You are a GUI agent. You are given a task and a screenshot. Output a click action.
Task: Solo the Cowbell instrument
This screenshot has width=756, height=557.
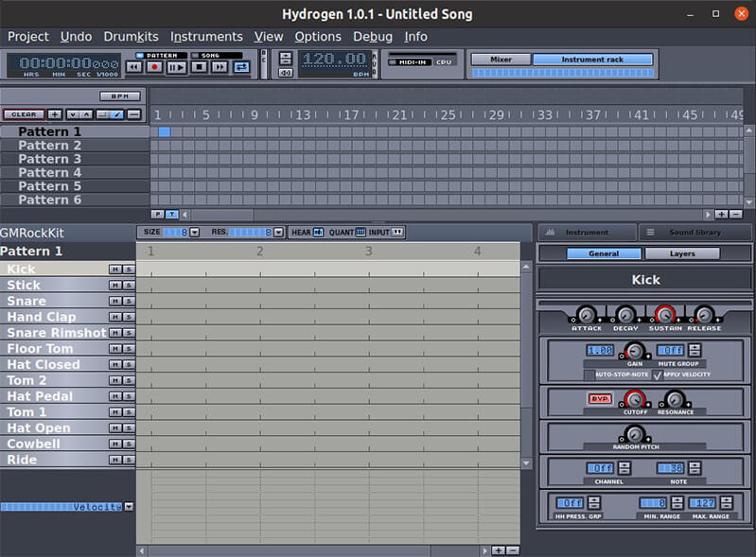coord(128,444)
